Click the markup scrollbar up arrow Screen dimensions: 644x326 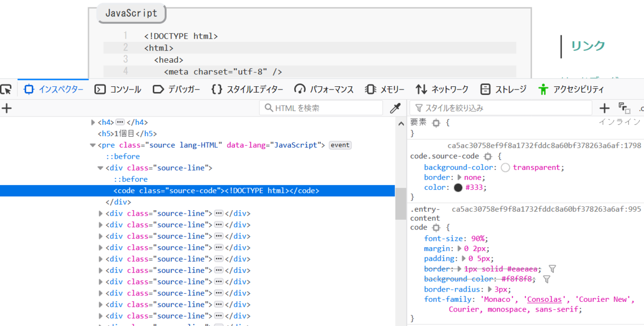(x=401, y=123)
